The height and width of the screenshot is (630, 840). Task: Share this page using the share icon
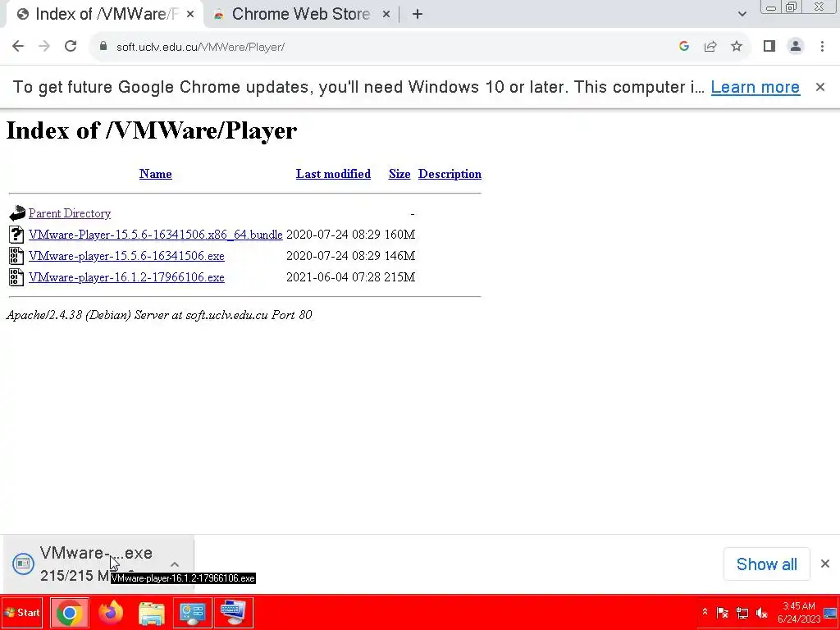pos(710,46)
